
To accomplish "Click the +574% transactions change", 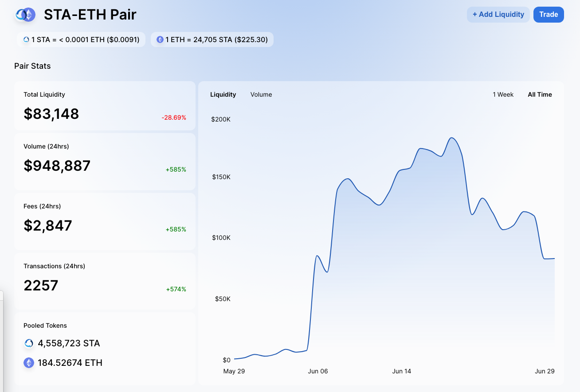I will (x=176, y=289).
